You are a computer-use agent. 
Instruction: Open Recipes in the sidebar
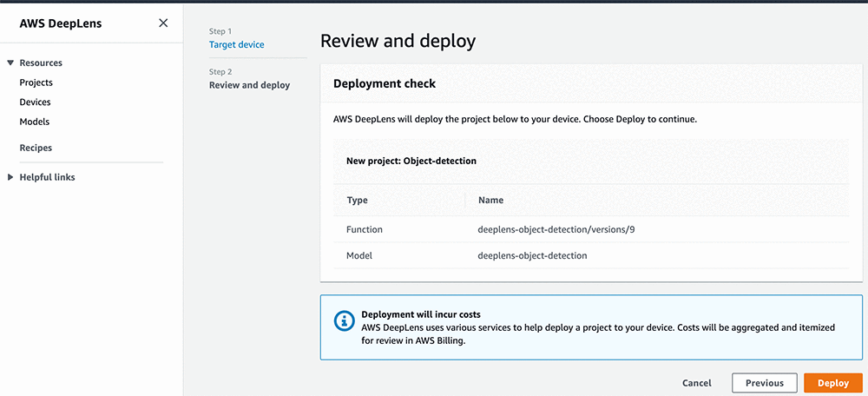[x=36, y=148]
